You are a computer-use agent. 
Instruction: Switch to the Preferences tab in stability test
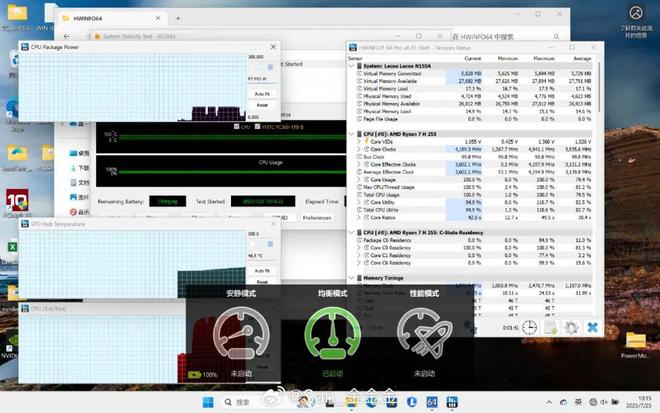pyautogui.click(x=317, y=217)
